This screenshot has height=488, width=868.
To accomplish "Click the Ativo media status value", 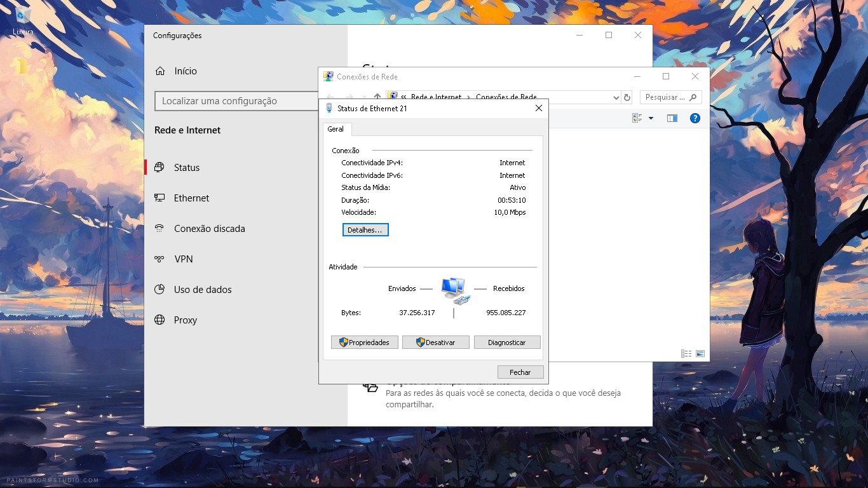I will click(x=518, y=187).
